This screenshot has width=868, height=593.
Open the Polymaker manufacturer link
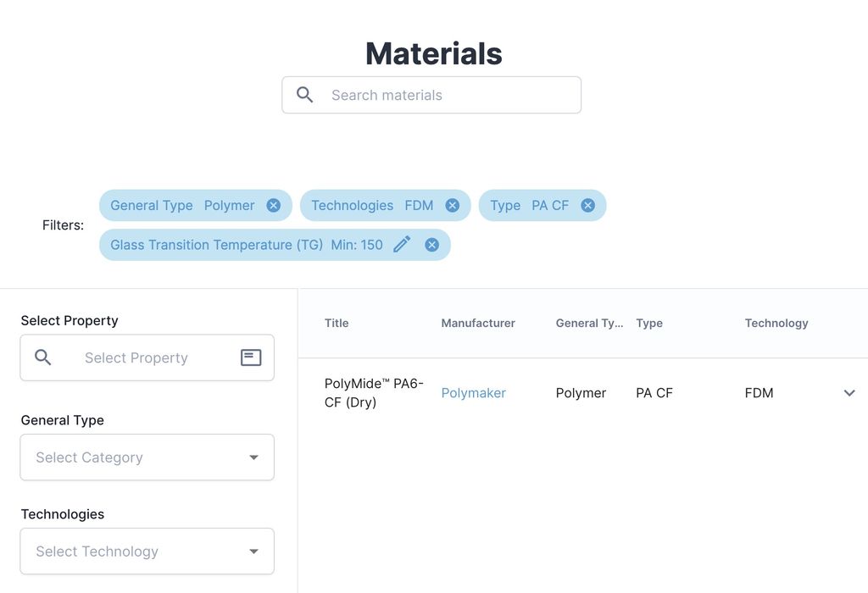473,393
